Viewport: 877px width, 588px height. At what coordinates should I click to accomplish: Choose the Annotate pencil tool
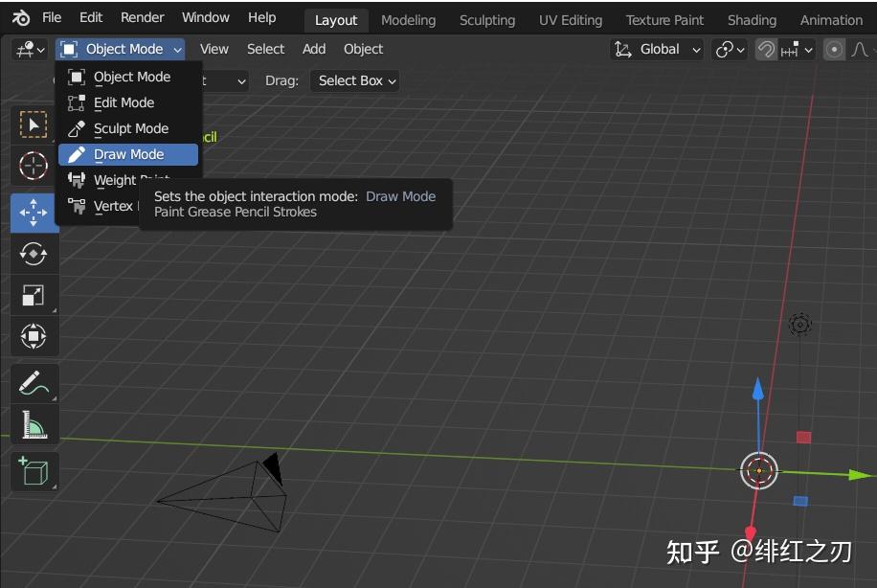[34, 383]
